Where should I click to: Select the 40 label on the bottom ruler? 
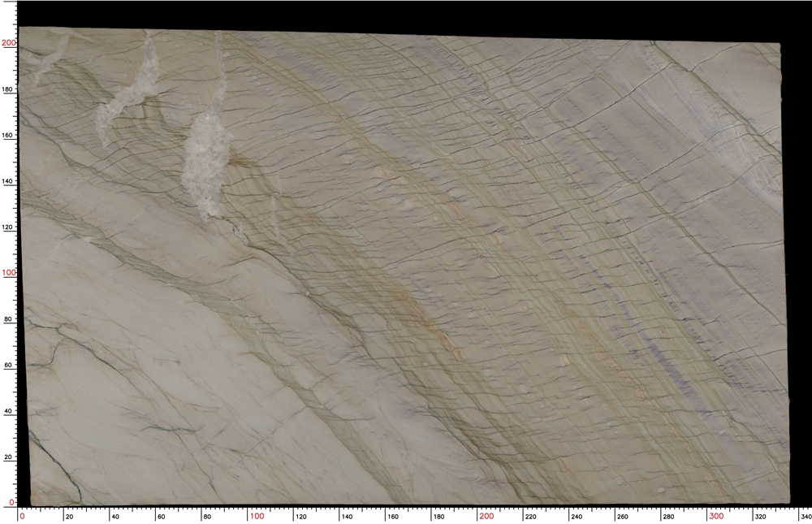click(115, 517)
